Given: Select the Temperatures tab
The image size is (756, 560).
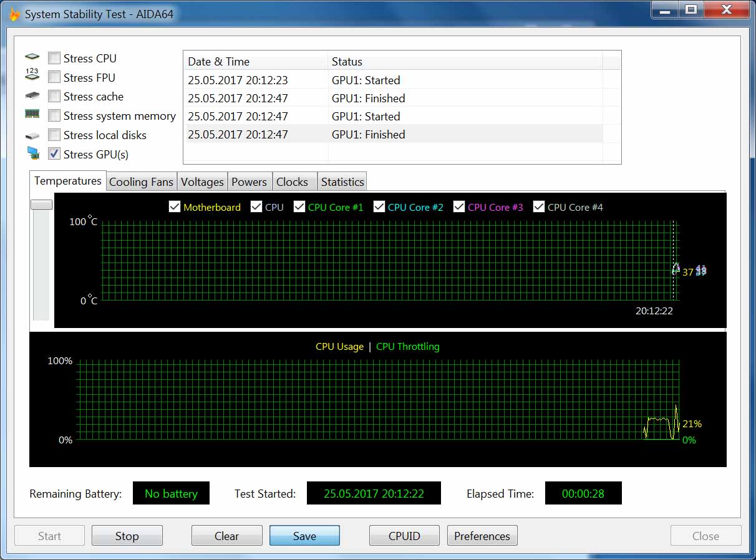Looking at the screenshot, I should pos(68,181).
